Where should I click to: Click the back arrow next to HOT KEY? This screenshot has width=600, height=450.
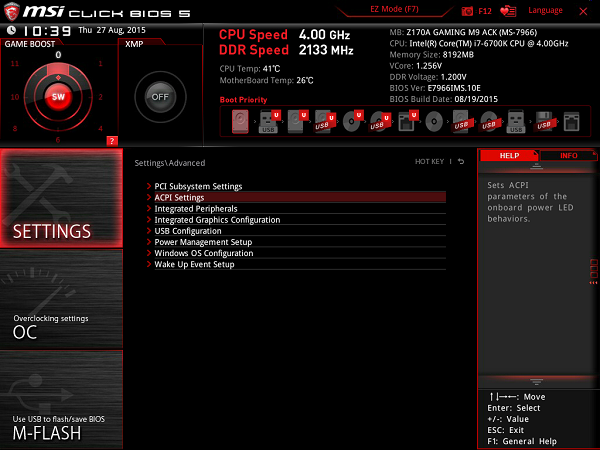(461, 161)
